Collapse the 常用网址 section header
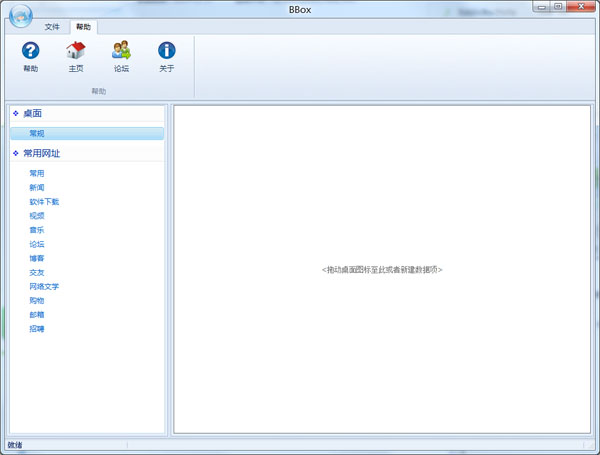This screenshot has height=455, width=600. [x=41, y=154]
